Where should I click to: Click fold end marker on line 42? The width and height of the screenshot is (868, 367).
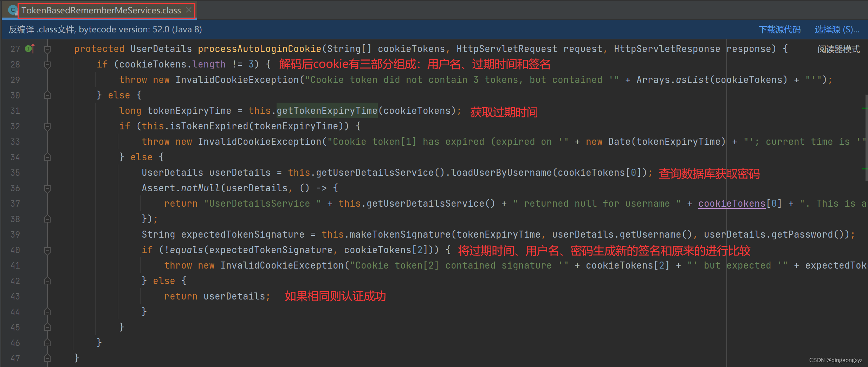pyautogui.click(x=47, y=281)
